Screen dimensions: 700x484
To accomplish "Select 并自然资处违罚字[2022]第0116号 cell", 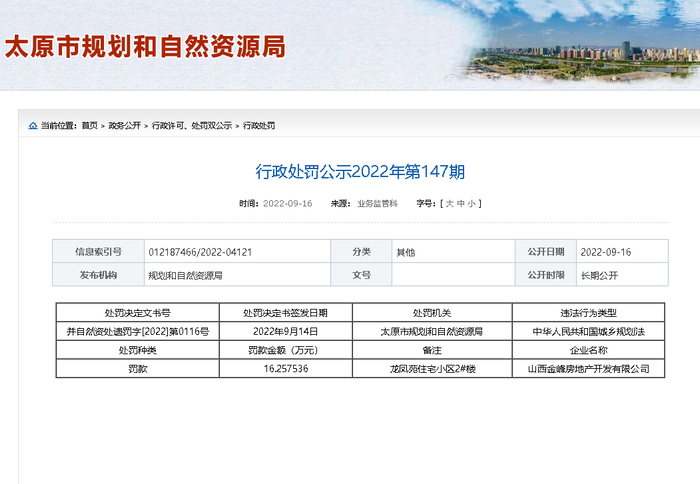I will tap(138, 331).
